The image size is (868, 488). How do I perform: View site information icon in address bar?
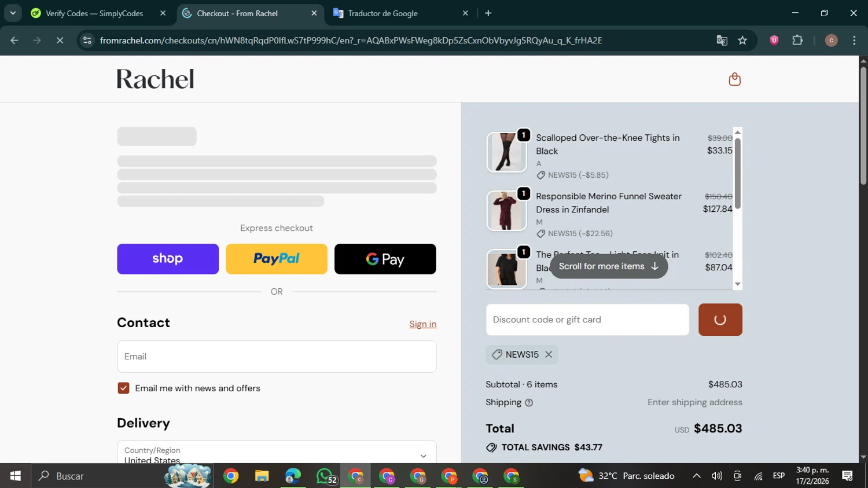(87, 41)
